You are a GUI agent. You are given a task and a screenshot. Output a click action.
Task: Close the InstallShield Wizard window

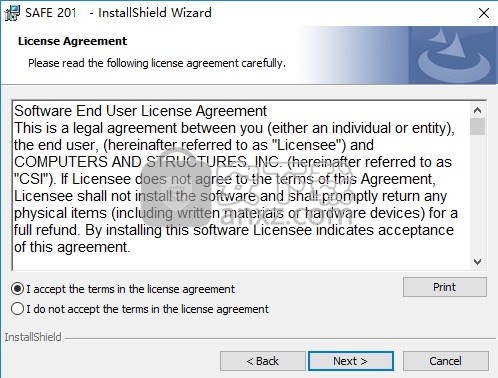coord(484,13)
